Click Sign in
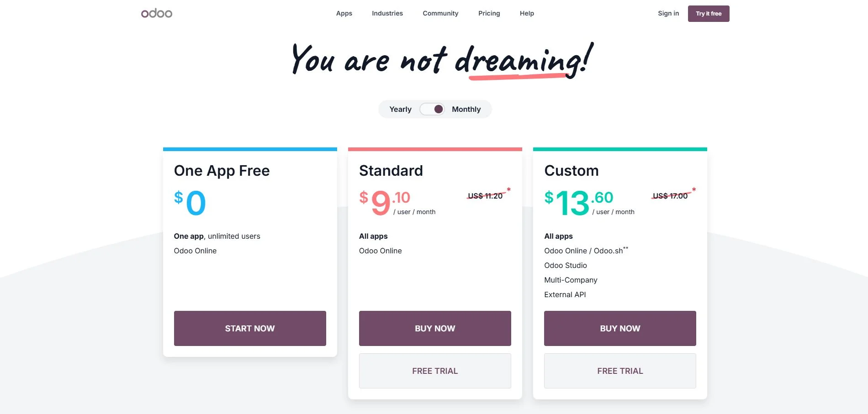 [668, 13]
